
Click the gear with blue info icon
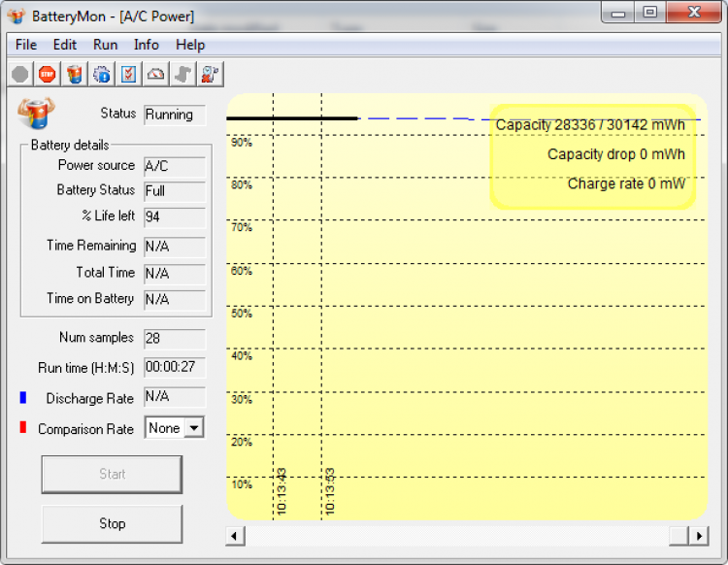pos(102,75)
